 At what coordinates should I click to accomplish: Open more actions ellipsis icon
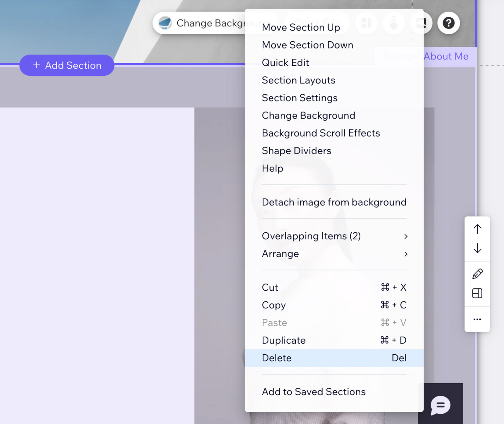click(x=477, y=319)
